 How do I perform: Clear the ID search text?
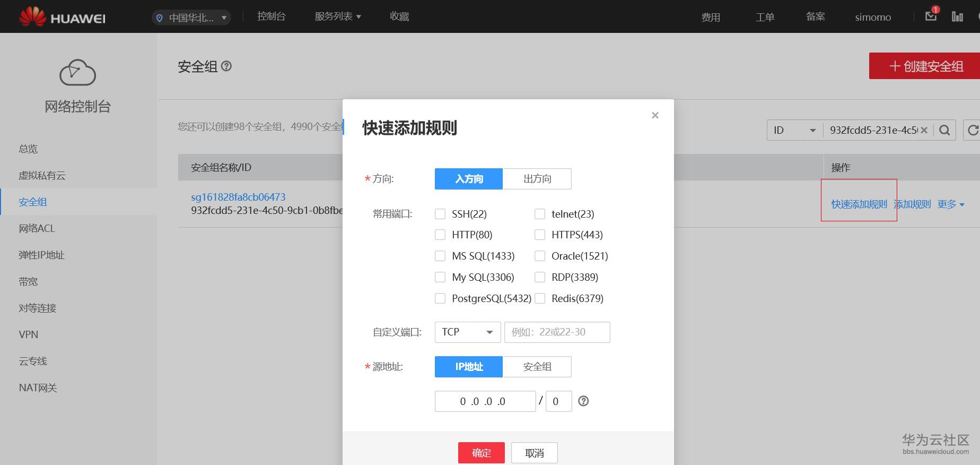point(924,130)
